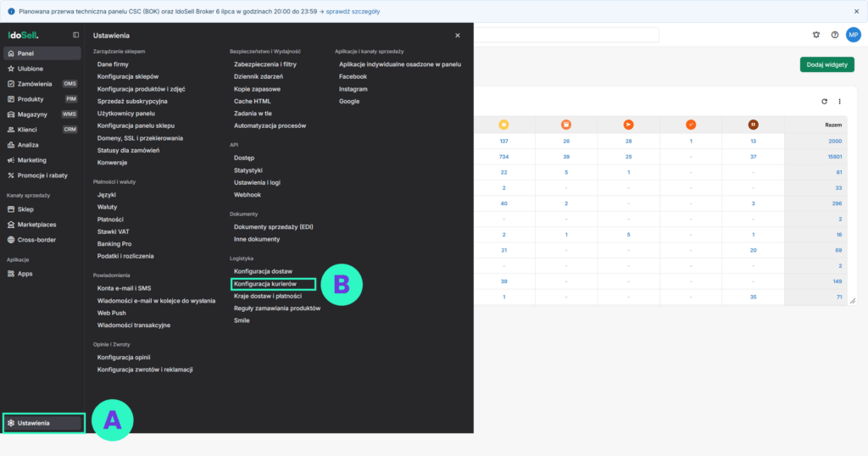The image size is (868, 456).
Task: Open the widget three-dot options menu
Action: (x=839, y=101)
